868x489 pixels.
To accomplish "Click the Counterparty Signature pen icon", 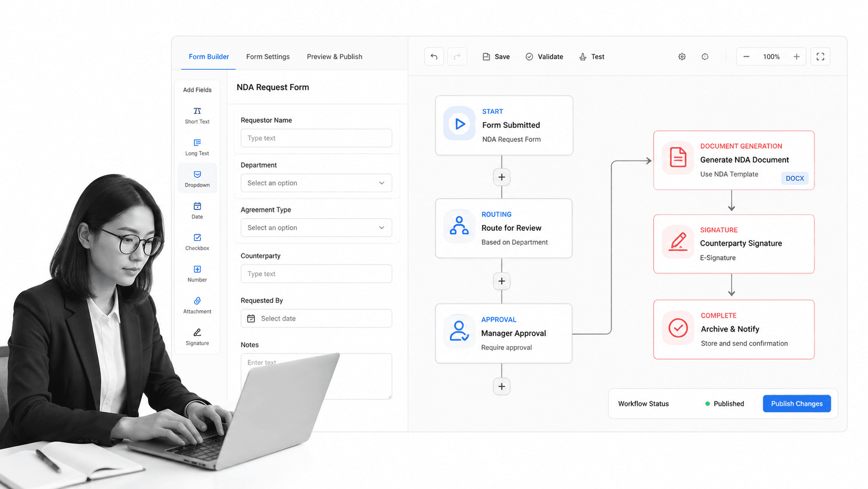I will (x=678, y=242).
